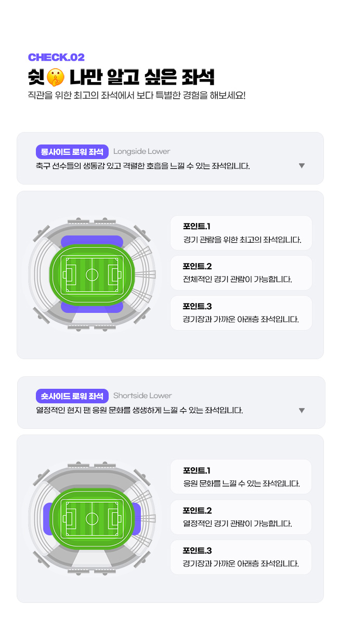Screen dimensions: 339x644
Task: Select the upper purple seat zone in the first stadium
Action: [92, 240]
